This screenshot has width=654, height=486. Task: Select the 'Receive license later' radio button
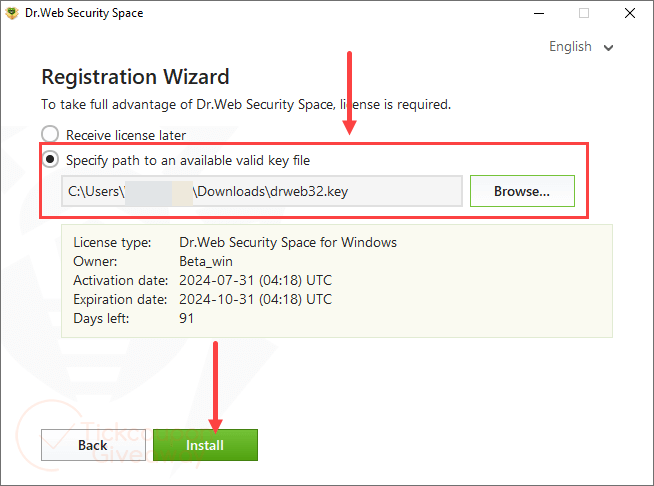point(50,134)
